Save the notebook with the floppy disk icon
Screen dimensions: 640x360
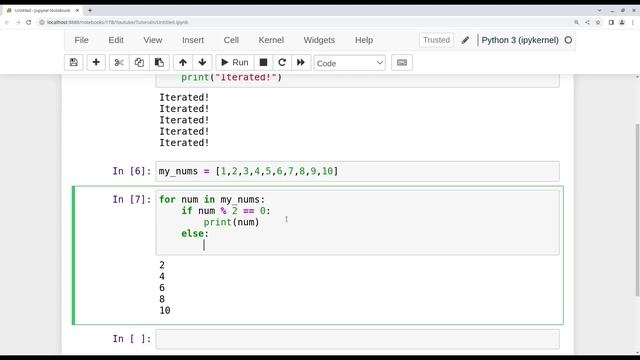(x=73, y=62)
